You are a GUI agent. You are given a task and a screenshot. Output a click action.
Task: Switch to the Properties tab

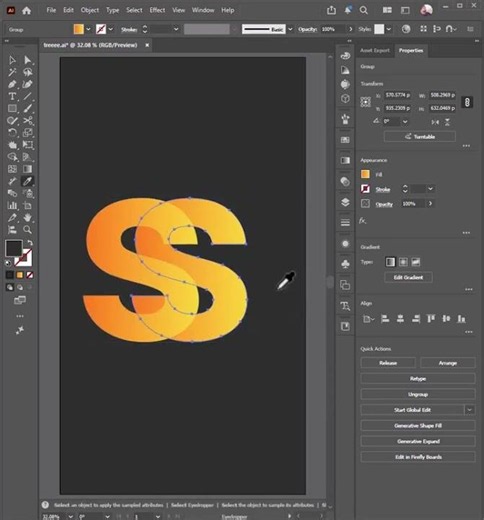tap(411, 50)
